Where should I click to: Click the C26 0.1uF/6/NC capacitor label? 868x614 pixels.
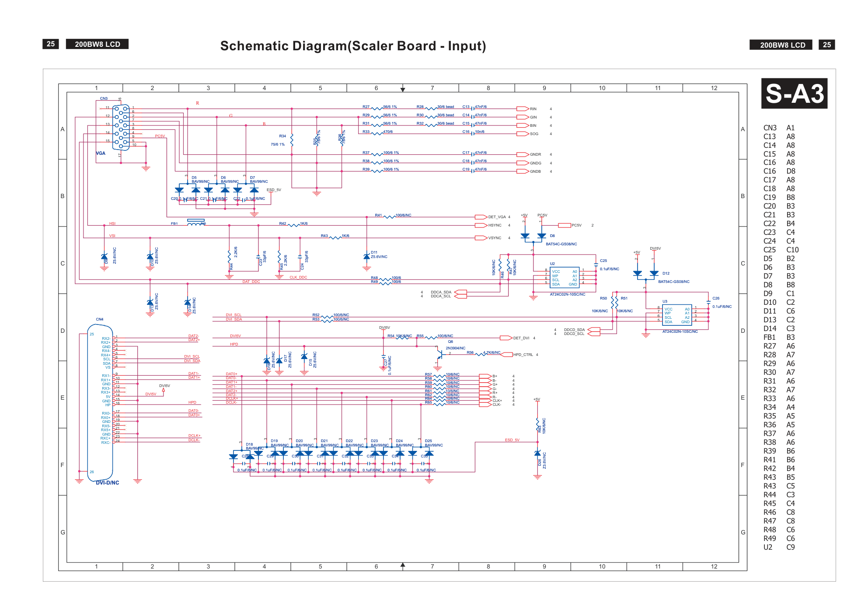tap(722, 303)
